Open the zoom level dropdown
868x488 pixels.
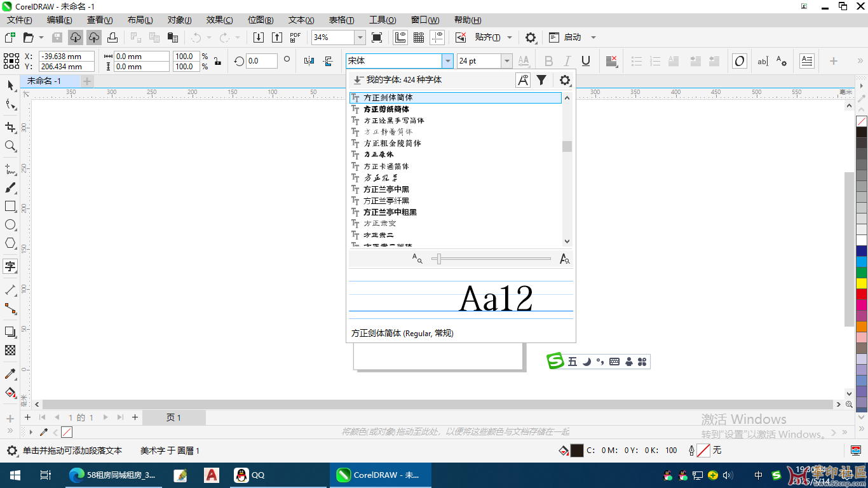(360, 37)
